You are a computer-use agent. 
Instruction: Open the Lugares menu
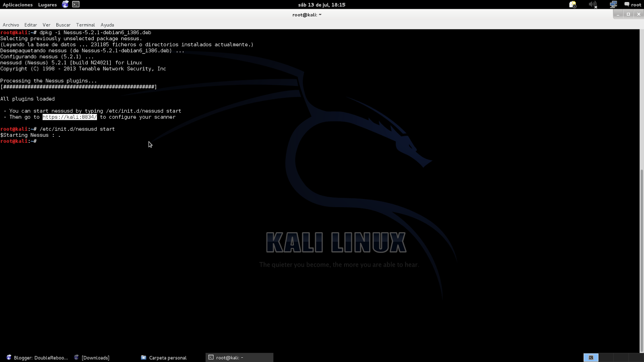coord(47,5)
